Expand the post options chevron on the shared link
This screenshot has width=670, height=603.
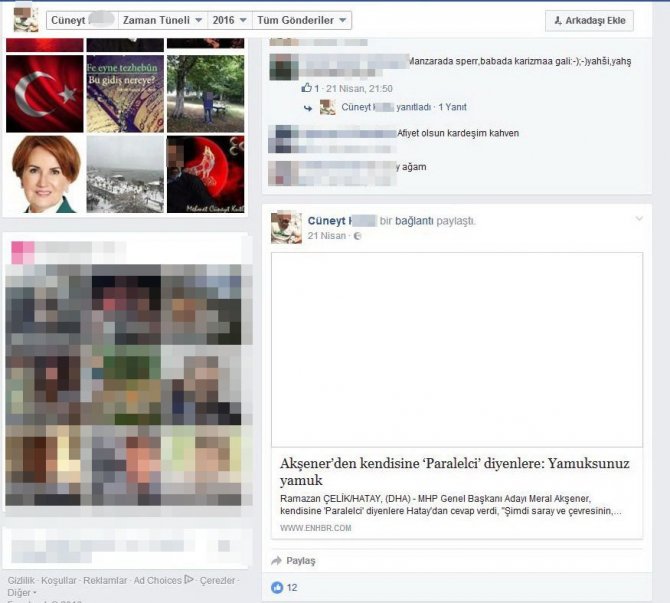pos(639,219)
